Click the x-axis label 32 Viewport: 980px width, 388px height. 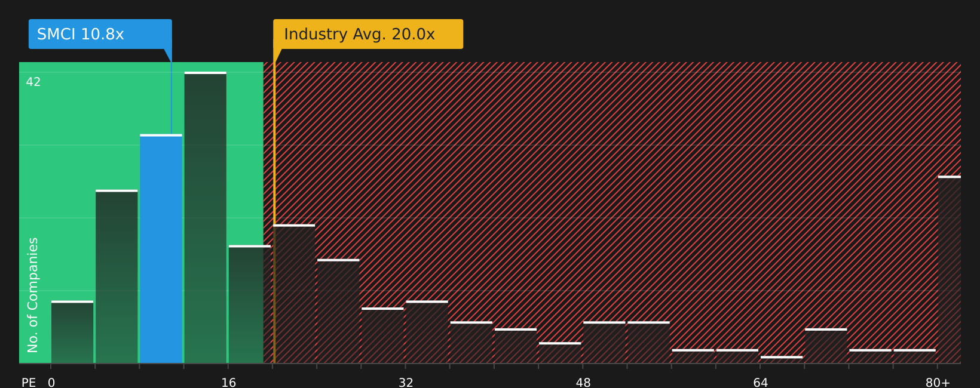click(406, 383)
